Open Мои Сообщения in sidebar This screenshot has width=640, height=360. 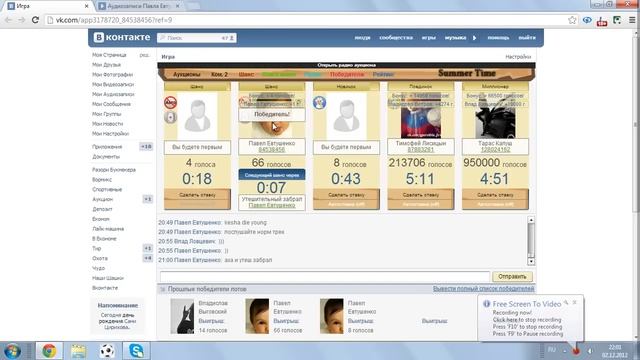111,104
